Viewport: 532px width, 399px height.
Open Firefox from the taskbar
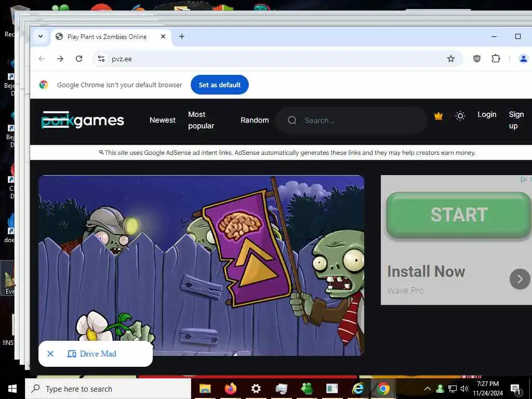click(x=230, y=389)
